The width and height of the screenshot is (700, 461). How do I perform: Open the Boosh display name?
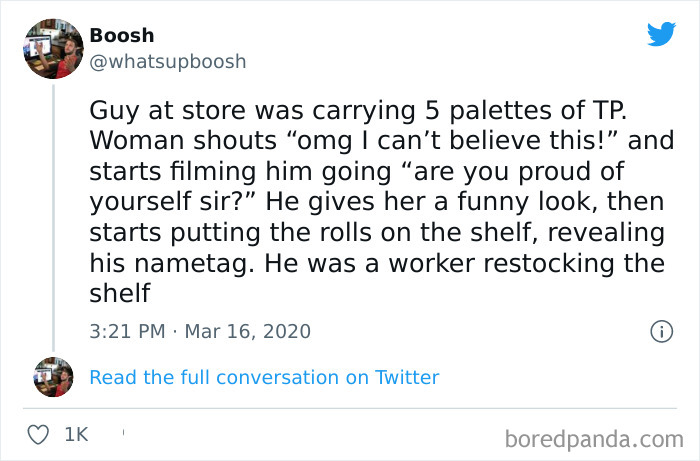(x=122, y=36)
